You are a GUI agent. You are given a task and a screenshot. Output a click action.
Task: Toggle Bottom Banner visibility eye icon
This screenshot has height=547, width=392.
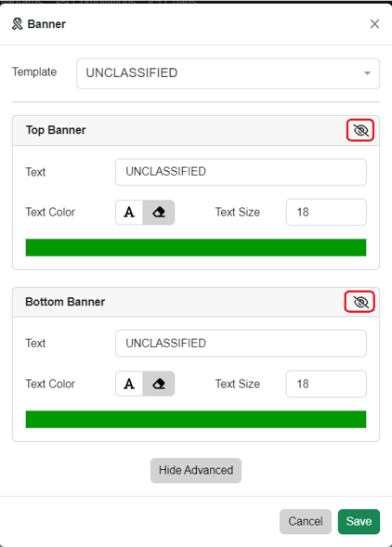(360, 302)
